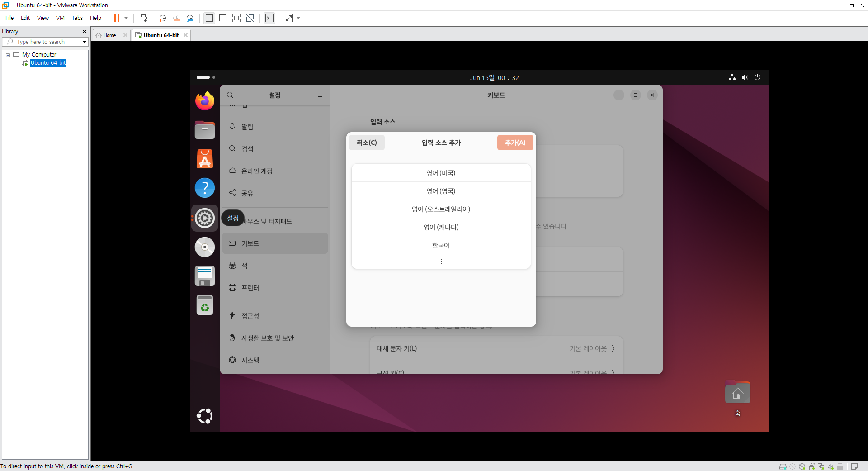Choose 영어 (오스트레일리아) input source

pos(441,209)
